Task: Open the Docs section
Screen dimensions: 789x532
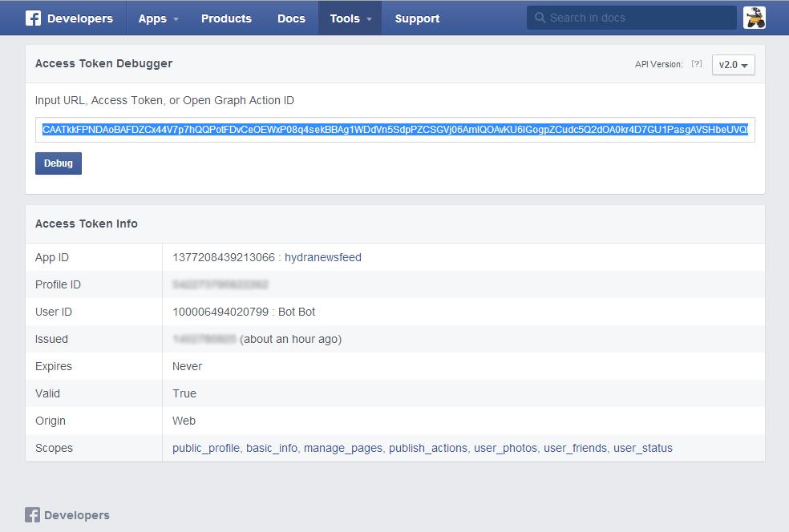Action: pos(291,18)
